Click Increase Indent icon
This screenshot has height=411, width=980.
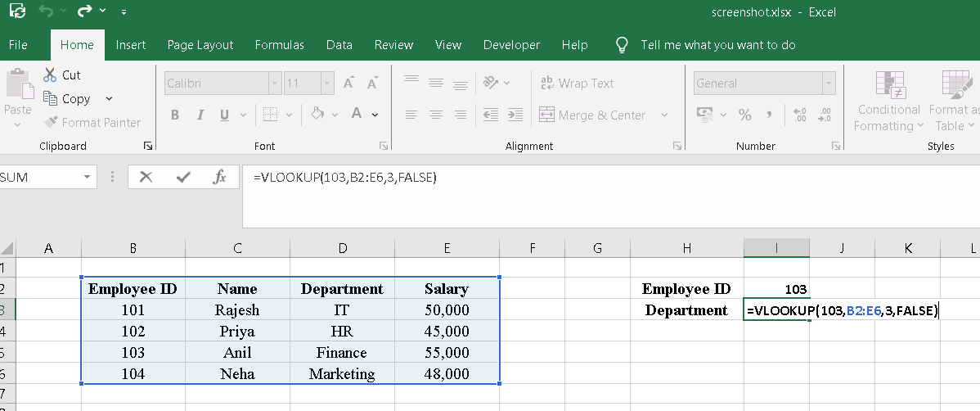click(515, 115)
